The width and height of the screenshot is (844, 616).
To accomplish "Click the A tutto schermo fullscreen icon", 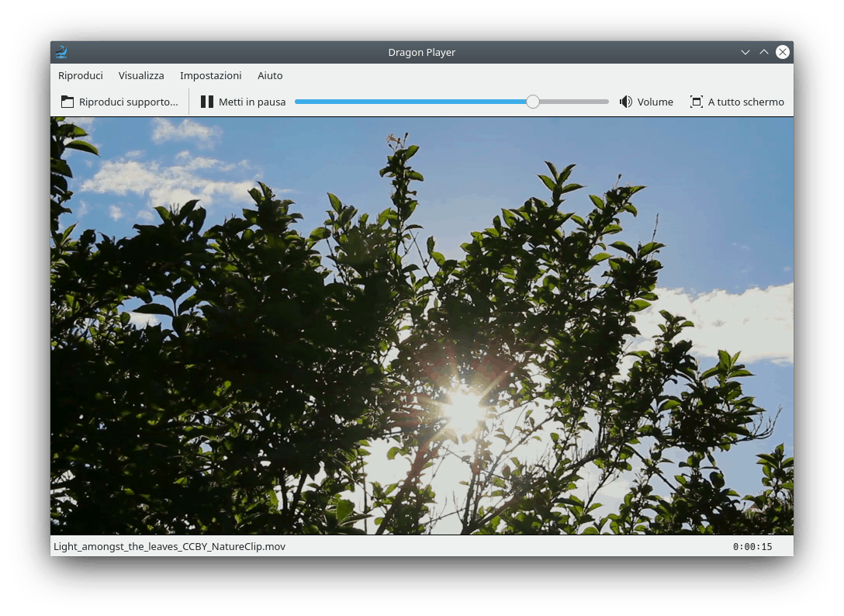I will (x=697, y=102).
